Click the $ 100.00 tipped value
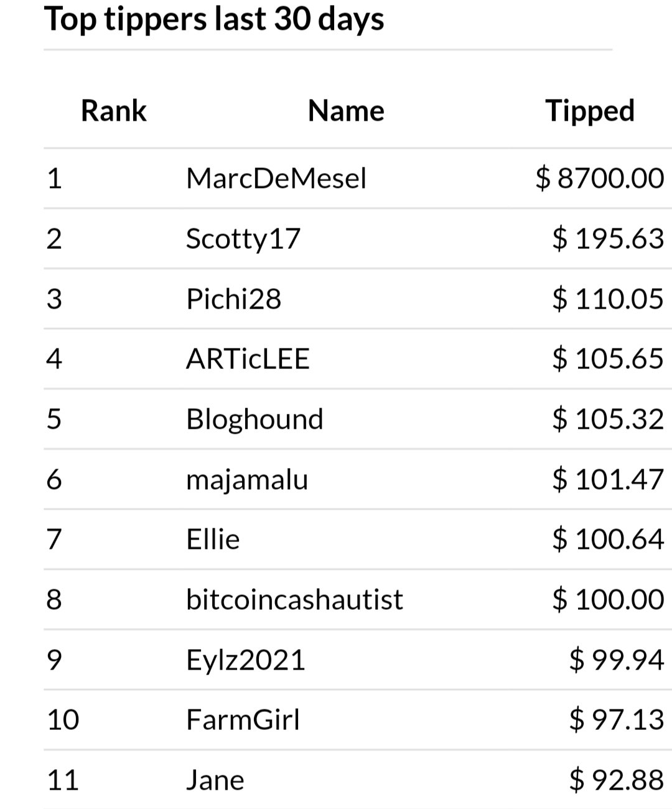 (608, 600)
